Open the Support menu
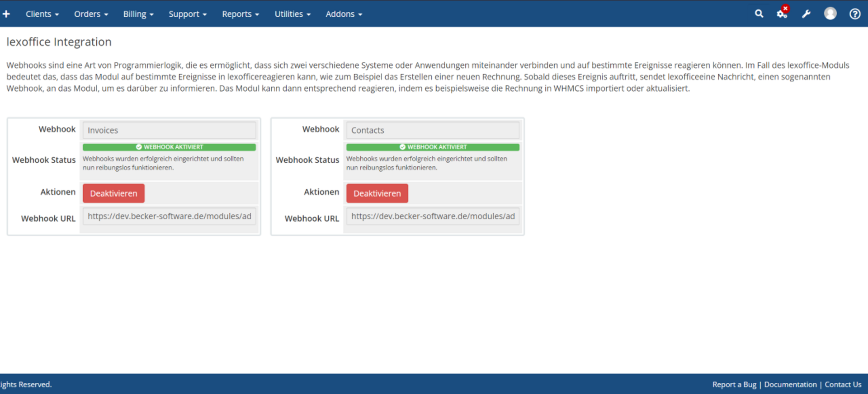Image resolution: width=868 pixels, height=394 pixels. coord(188,14)
